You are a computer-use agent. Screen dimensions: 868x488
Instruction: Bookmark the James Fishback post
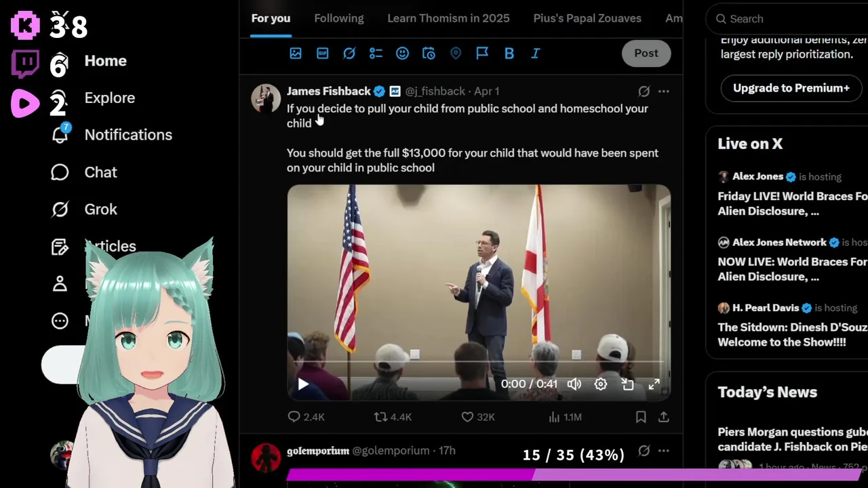click(641, 417)
